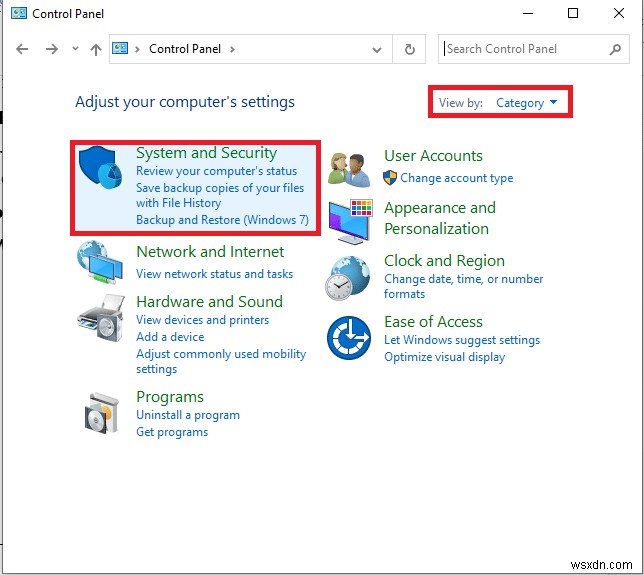The height and width of the screenshot is (575, 644).
Task: Click the Network and Internet globe icon
Action: pos(101,263)
